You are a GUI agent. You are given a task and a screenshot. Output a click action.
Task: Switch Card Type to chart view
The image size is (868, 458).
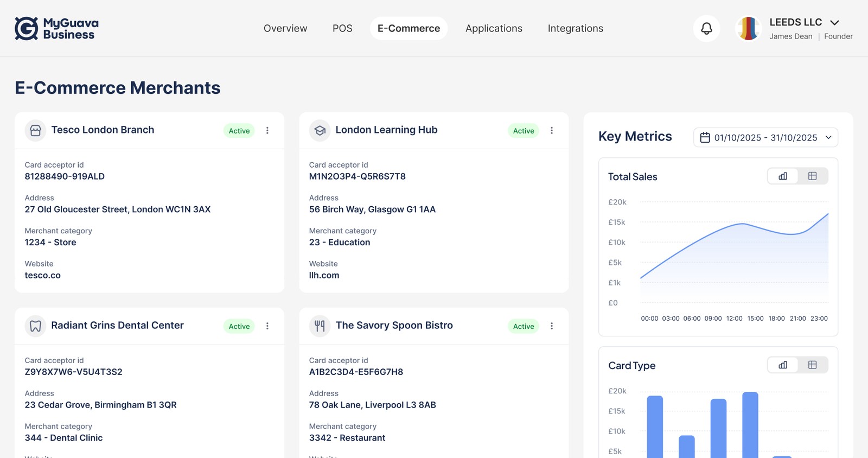[x=783, y=365]
